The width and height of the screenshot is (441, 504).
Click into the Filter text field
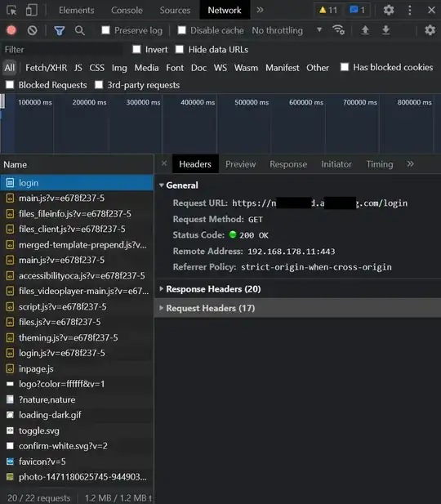[63, 50]
